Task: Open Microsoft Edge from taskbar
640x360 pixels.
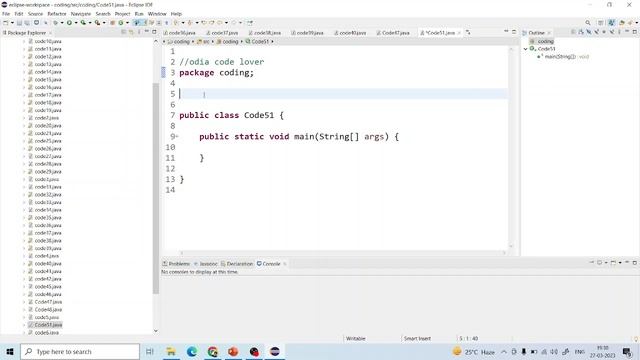Action: (192, 351)
